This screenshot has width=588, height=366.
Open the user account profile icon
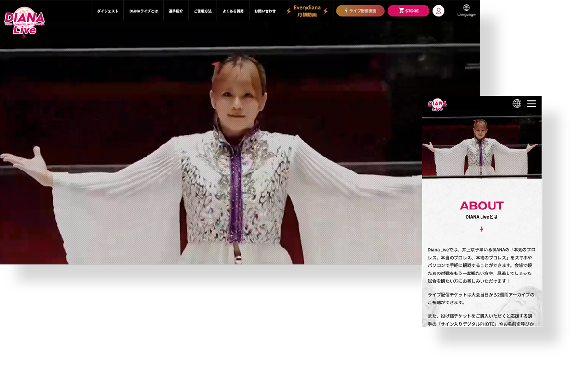[x=438, y=11]
